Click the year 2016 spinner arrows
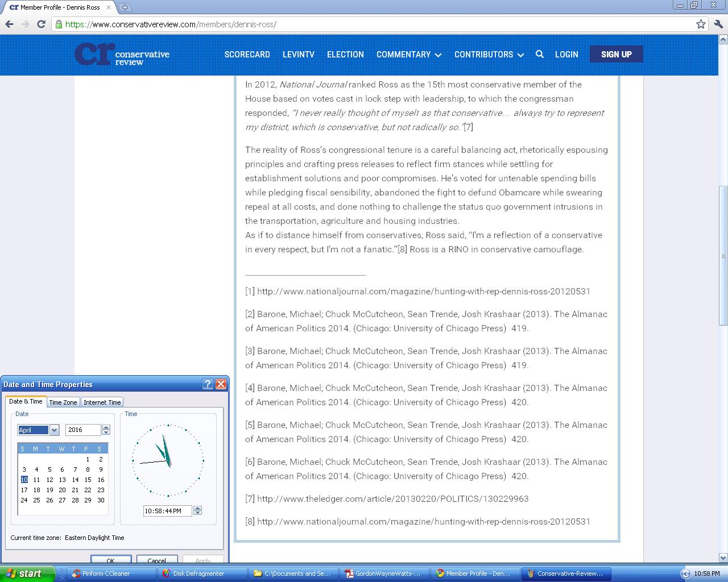This screenshot has width=728, height=582. click(106, 430)
